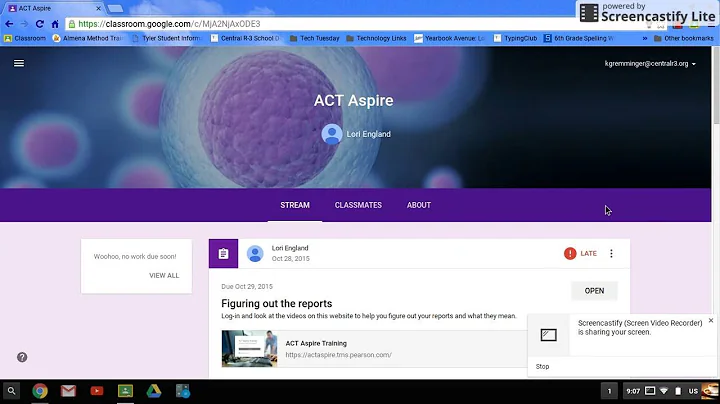Viewport: 720px width, 404px height.
Task: Close the Screencastify sharing notification
Action: pos(711,320)
